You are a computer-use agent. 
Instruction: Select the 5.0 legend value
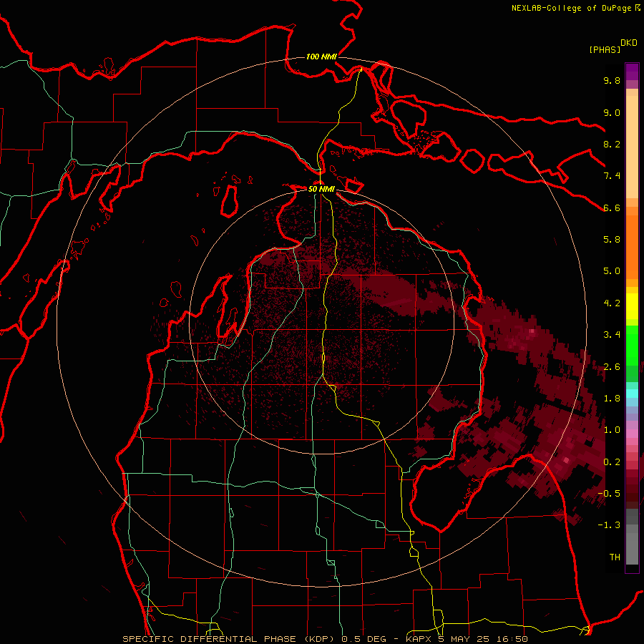tap(612, 271)
